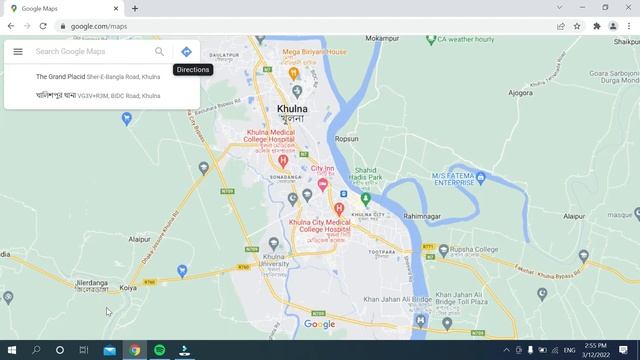Click the Khulna University marker
Viewport: 640px width, 360px height.
click(273, 244)
